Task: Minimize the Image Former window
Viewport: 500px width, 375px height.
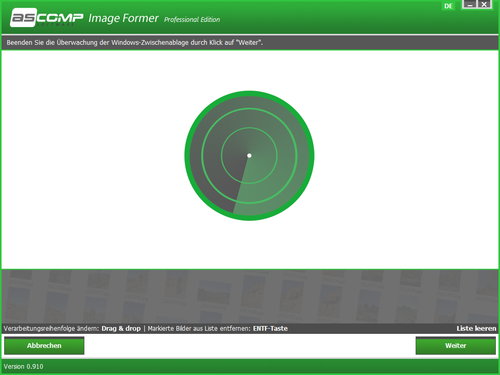Action: coord(470,5)
